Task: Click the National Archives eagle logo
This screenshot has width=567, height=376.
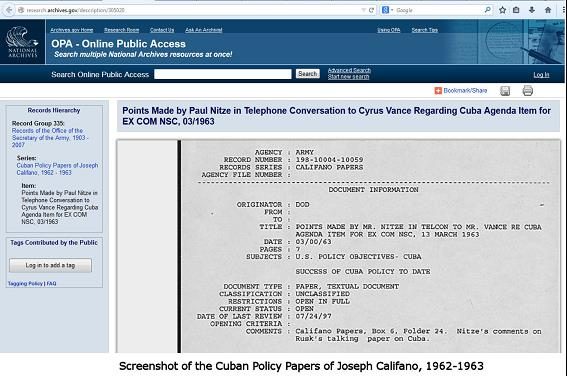Action: (x=22, y=42)
